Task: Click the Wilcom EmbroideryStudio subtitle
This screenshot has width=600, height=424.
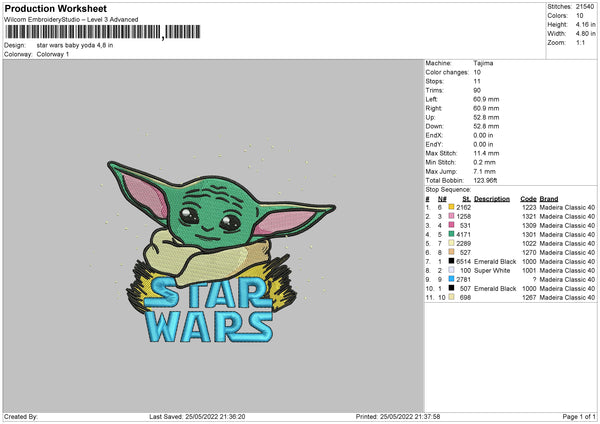Action: point(71,20)
